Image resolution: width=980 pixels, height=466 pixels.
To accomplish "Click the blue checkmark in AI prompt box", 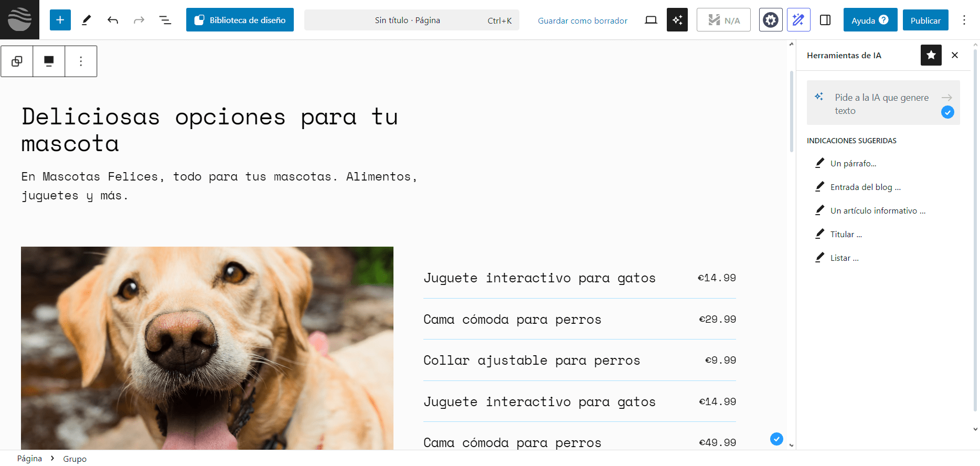I will 947,112.
